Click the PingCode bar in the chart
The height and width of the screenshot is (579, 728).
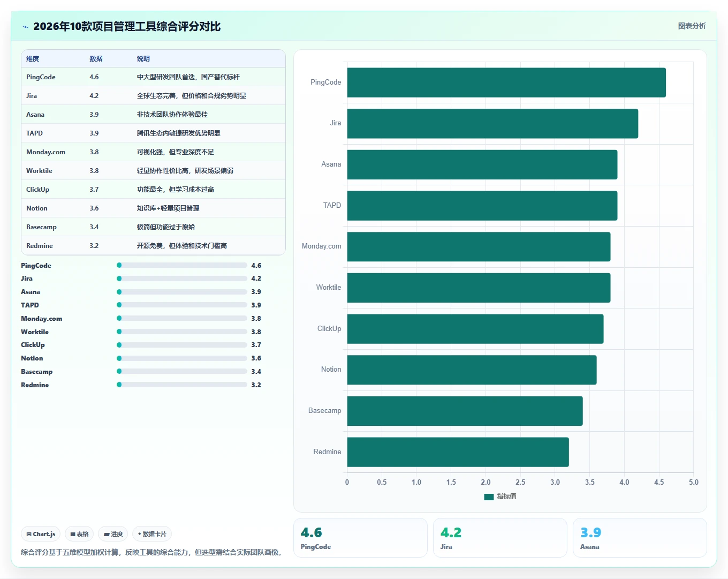click(x=506, y=82)
